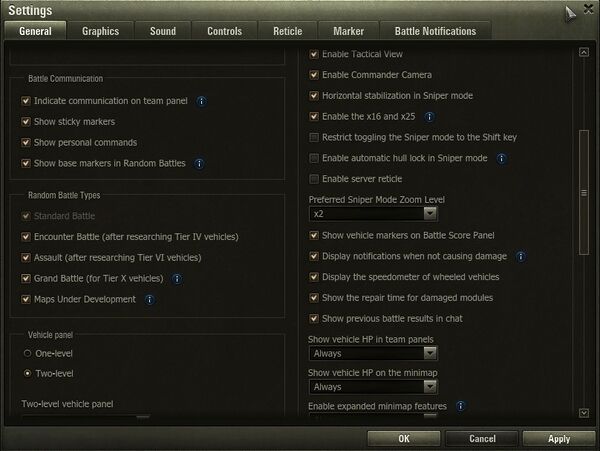This screenshot has width=600, height=451.
Task: Click the scroll down arrow
Action: click(x=584, y=413)
